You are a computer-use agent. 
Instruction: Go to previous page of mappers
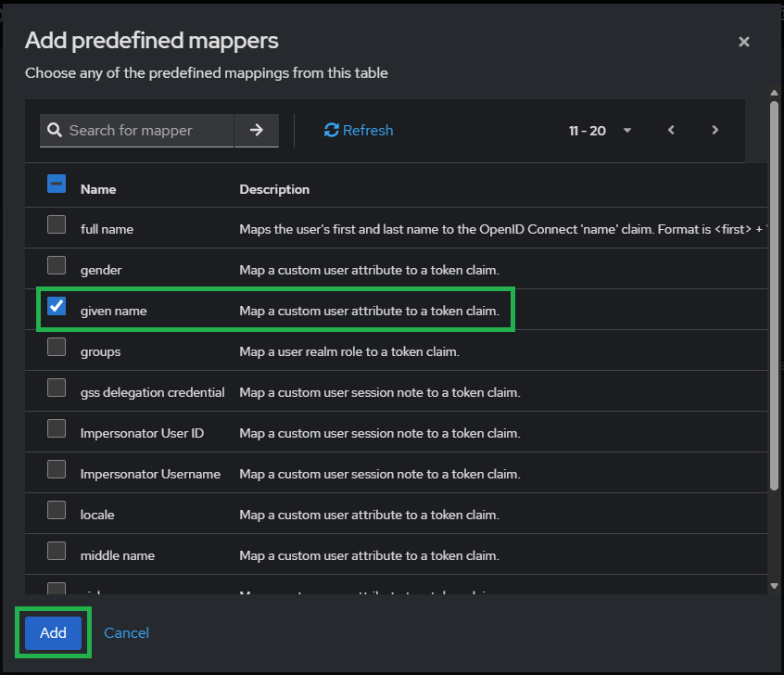(671, 131)
